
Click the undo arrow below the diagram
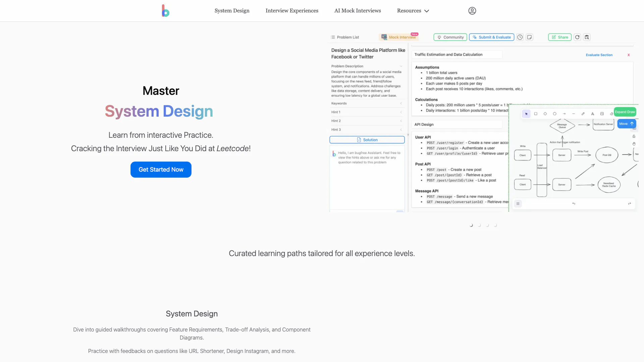[x=574, y=203]
